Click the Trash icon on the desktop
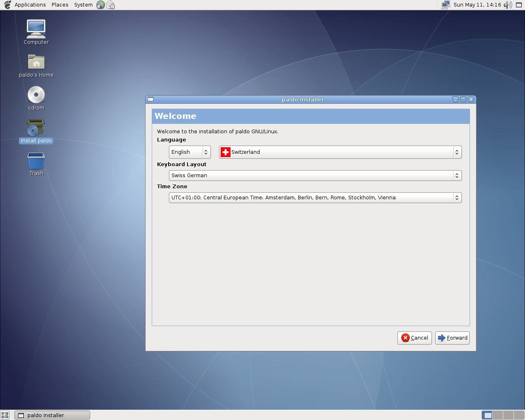525x420 pixels. (36, 160)
